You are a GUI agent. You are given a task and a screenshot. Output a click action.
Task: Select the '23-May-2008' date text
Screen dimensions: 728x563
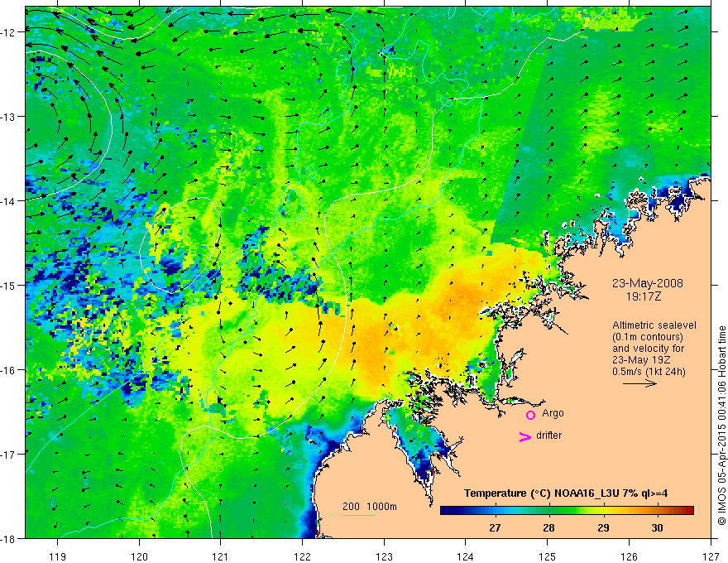click(x=647, y=283)
